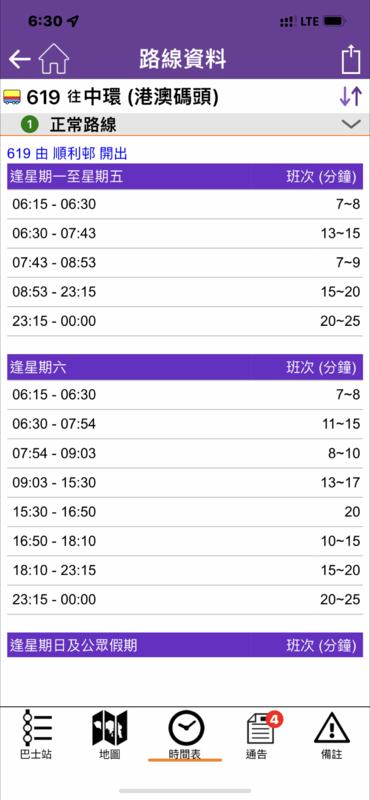Tap the 08:53 - 23:15 weekday row
370x800 pixels.
[185, 292]
